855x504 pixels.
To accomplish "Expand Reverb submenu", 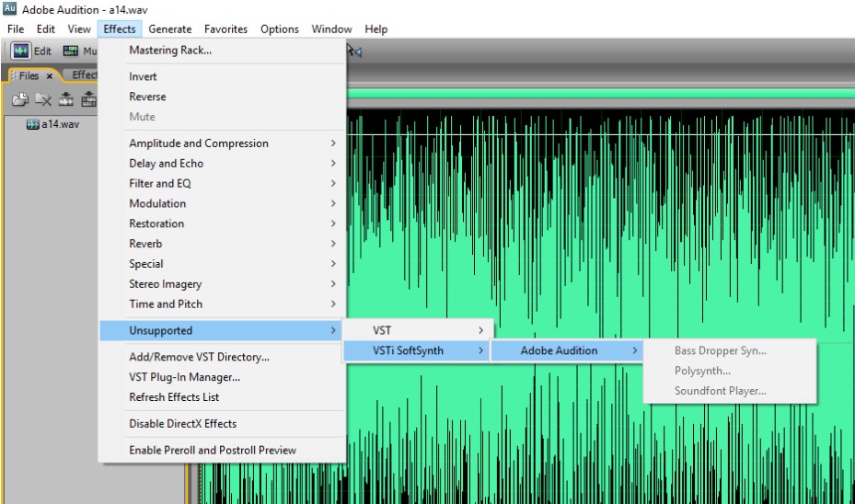I will (222, 244).
